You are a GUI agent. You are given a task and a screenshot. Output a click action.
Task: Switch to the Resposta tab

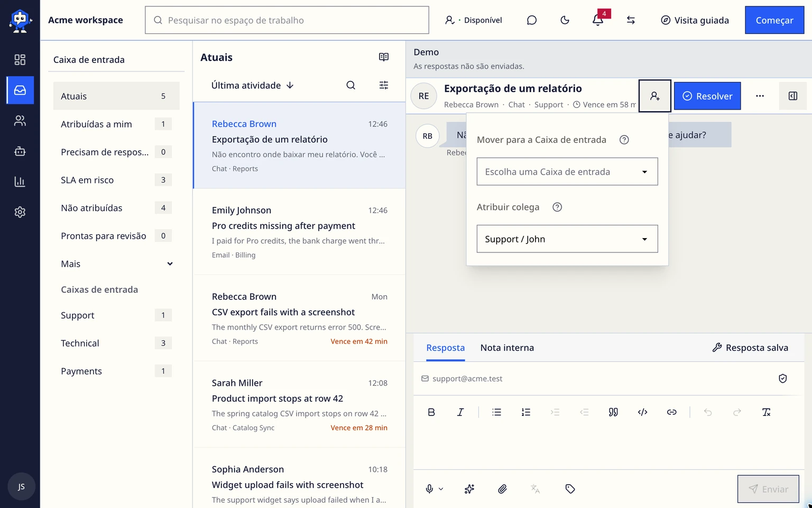click(x=446, y=348)
